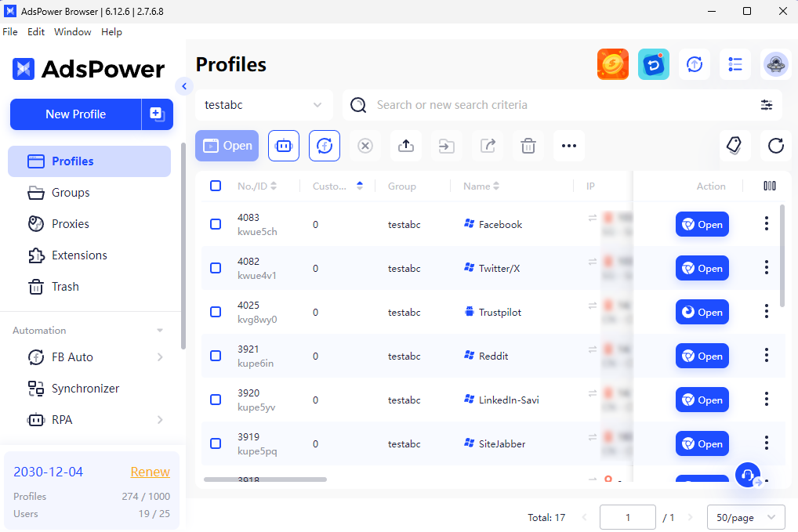798x532 pixels.
Task: Check the box for profile 4083 Facebook
Action: click(216, 224)
